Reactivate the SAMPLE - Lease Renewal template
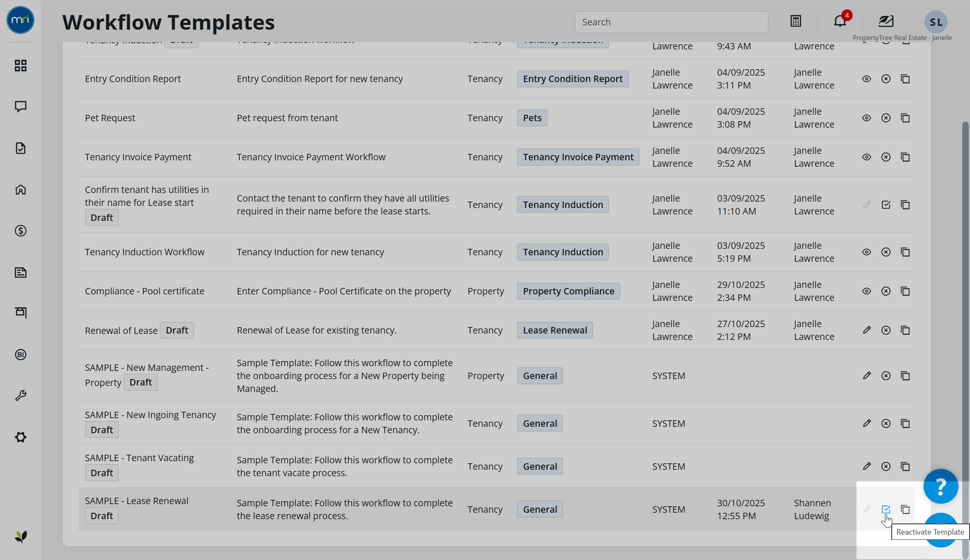This screenshot has width=970, height=560. click(886, 509)
